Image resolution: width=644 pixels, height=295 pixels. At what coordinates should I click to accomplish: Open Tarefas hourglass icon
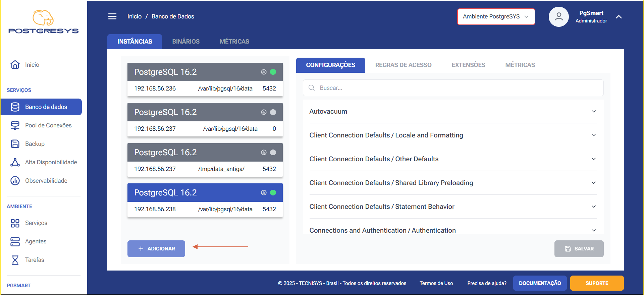tap(15, 260)
